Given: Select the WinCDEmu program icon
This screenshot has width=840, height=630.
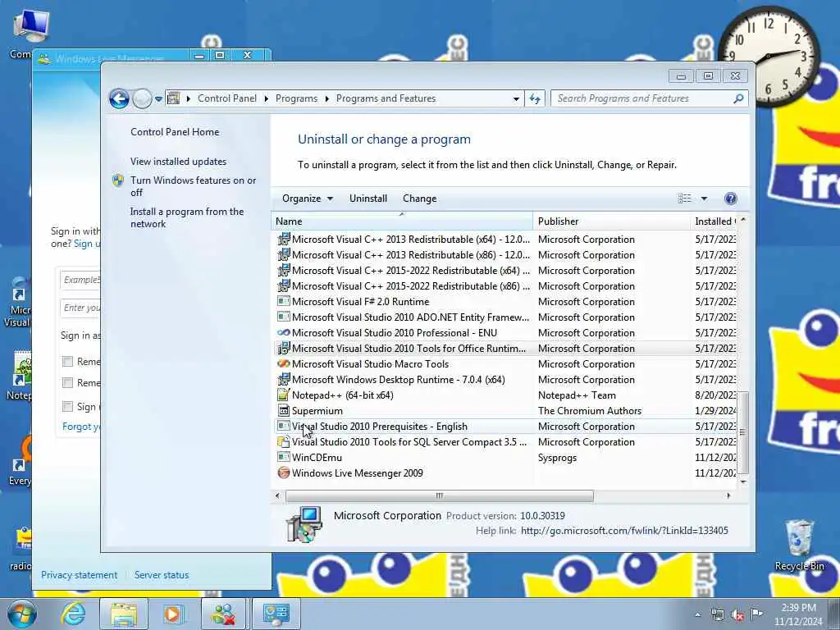Looking at the screenshot, I should pyautogui.click(x=283, y=457).
